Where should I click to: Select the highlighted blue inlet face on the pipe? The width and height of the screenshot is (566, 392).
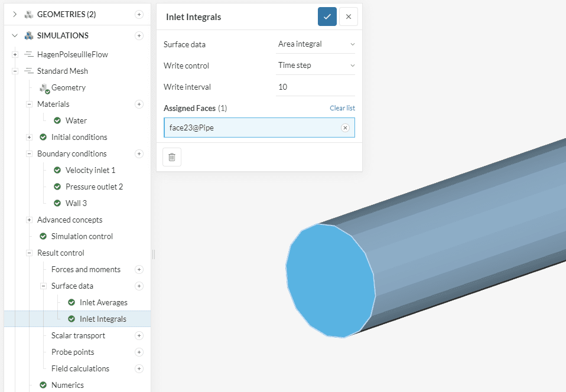[x=330, y=280]
